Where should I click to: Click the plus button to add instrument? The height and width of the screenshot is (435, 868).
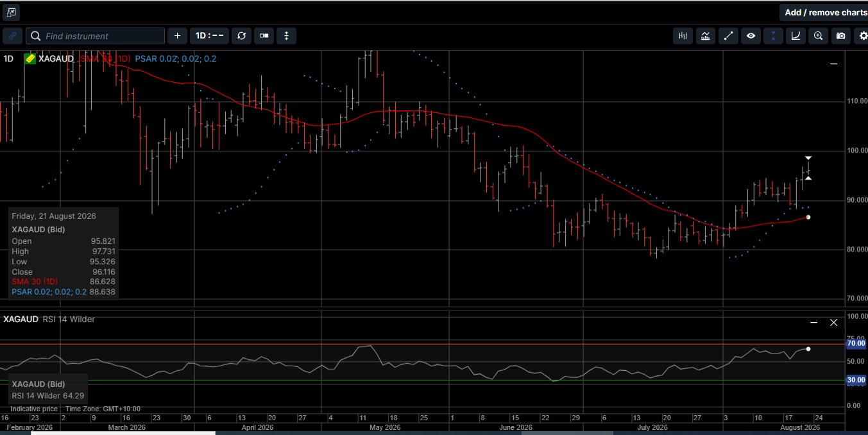177,36
